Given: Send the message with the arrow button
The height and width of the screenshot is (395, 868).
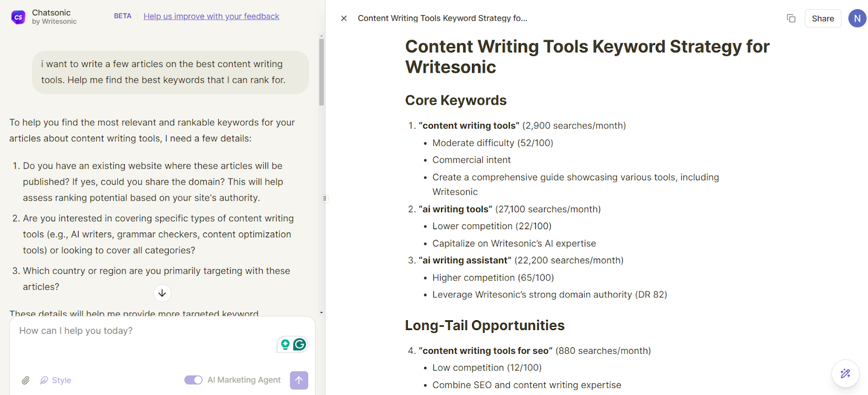Looking at the screenshot, I should pos(299,380).
